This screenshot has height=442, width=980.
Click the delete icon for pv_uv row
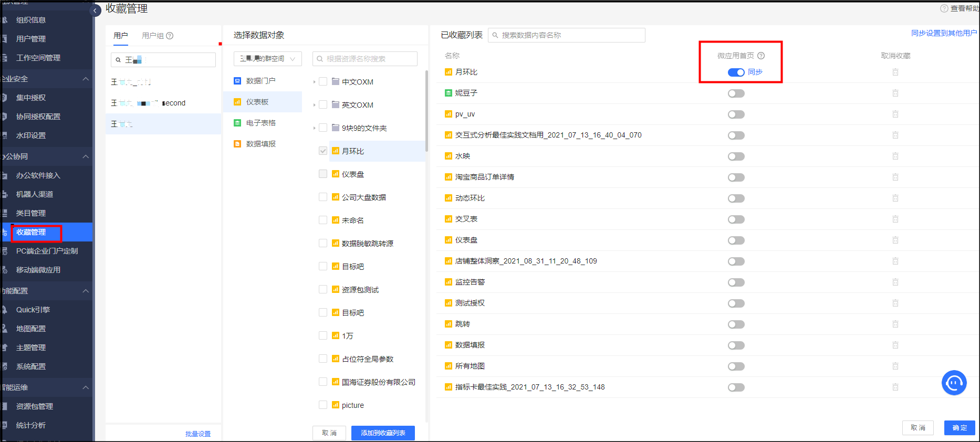(x=895, y=114)
